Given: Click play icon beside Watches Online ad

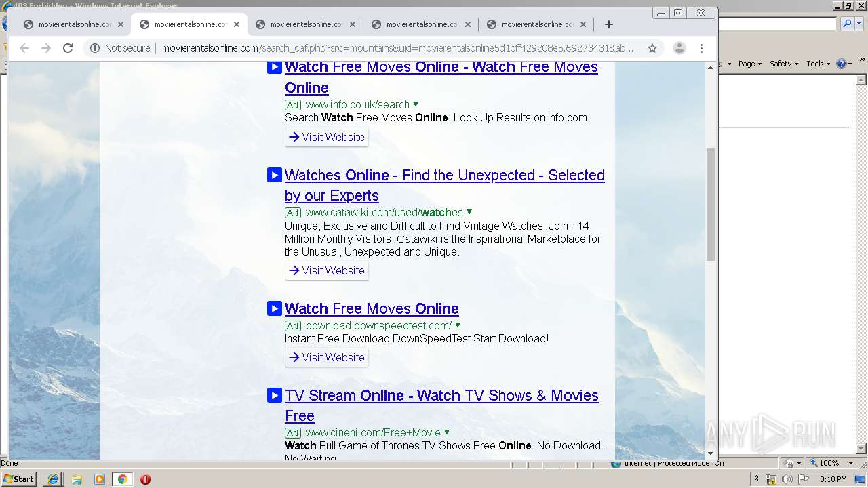Looking at the screenshot, I should pos(275,175).
